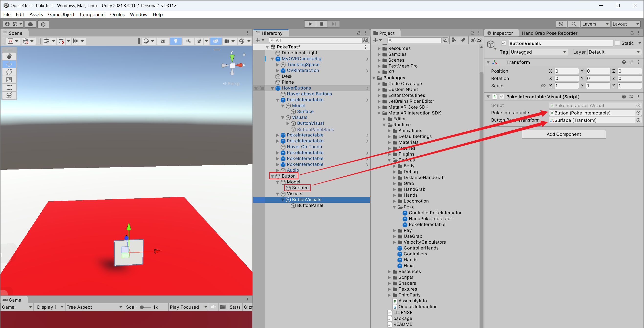644x328 pixels.
Task: Collapse the Button object in Hierarchy
Action: [272, 176]
